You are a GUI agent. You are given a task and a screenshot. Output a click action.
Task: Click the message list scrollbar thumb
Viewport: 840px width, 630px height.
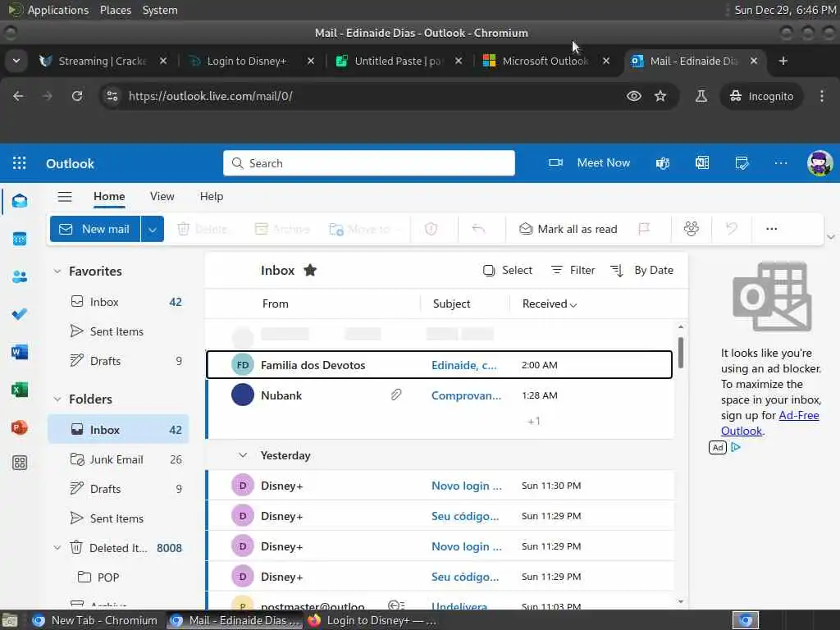(x=680, y=353)
